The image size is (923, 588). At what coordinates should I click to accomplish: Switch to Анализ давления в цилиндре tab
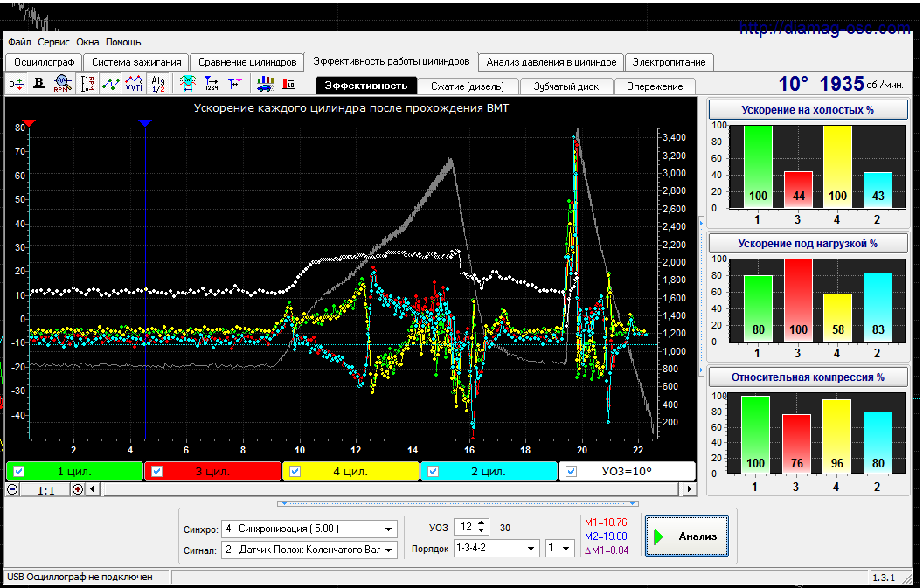pyautogui.click(x=552, y=62)
